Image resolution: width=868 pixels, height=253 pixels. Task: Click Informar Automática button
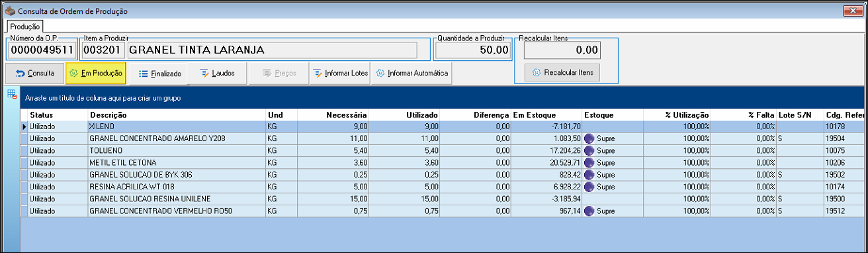pyautogui.click(x=412, y=74)
